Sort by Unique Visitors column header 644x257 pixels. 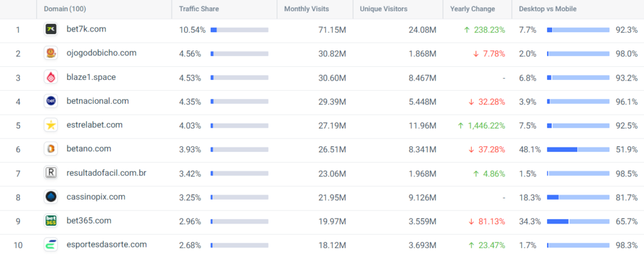384,9
